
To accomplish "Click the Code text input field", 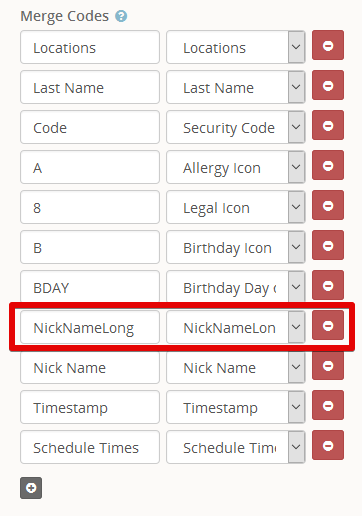I will [x=90, y=127].
